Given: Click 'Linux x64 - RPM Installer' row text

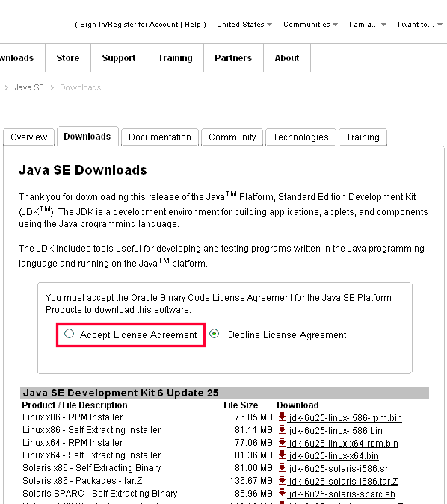Looking at the screenshot, I should (x=73, y=442).
